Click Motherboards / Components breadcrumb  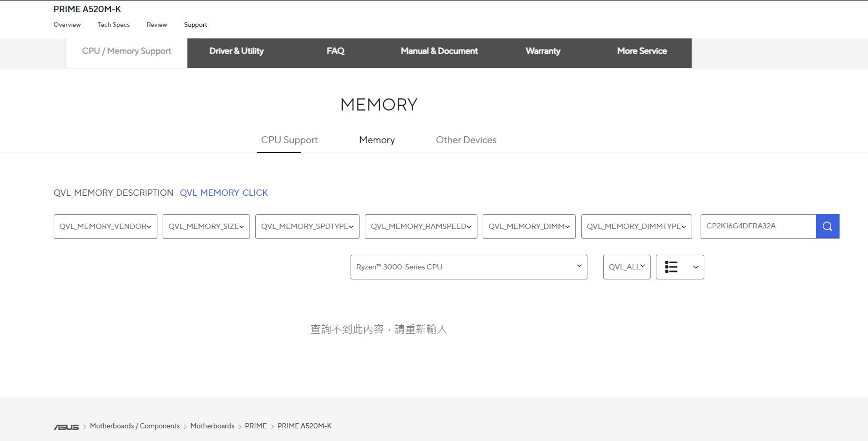(135, 426)
